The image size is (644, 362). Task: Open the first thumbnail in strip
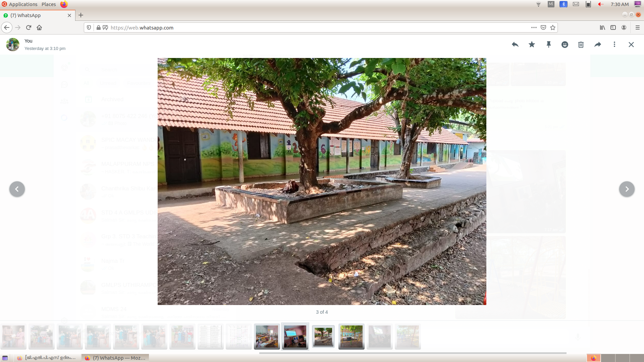tap(13, 337)
